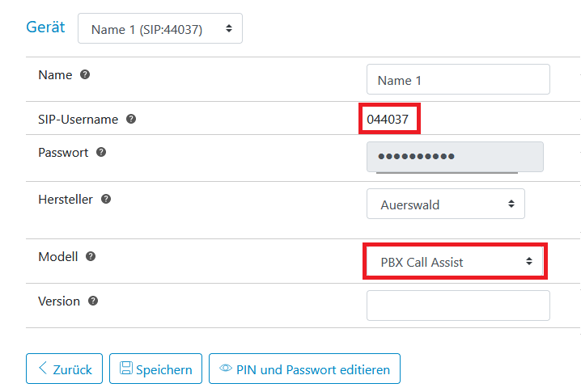Click the floppy disk icon on Speichern

pos(126,368)
